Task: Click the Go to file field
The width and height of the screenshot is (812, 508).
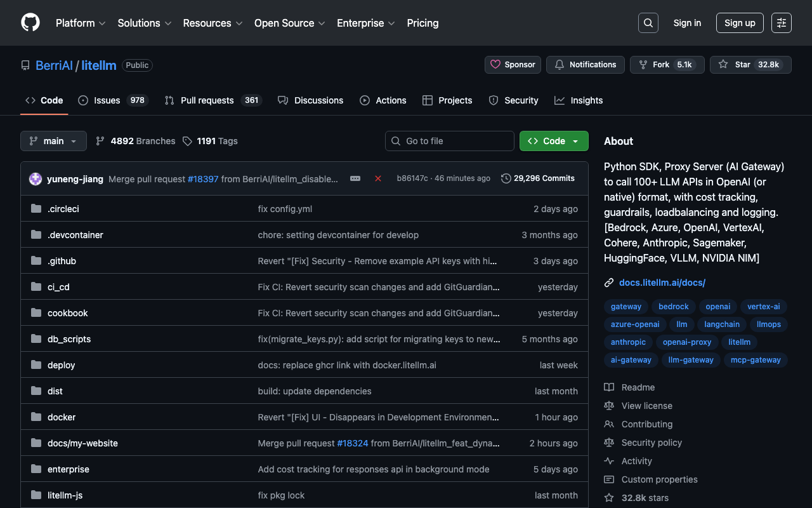Action: click(450, 141)
